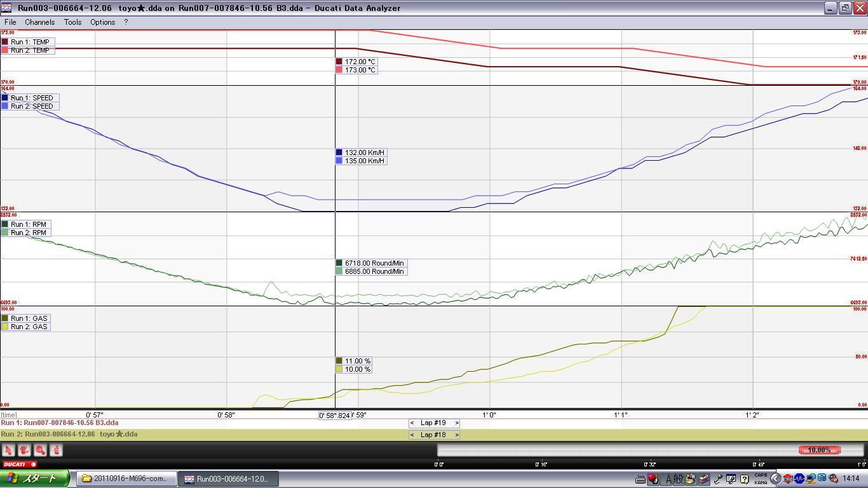Screen dimensions: 868x488
Task: Open the Channels menu
Action: pyautogui.click(x=39, y=22)
